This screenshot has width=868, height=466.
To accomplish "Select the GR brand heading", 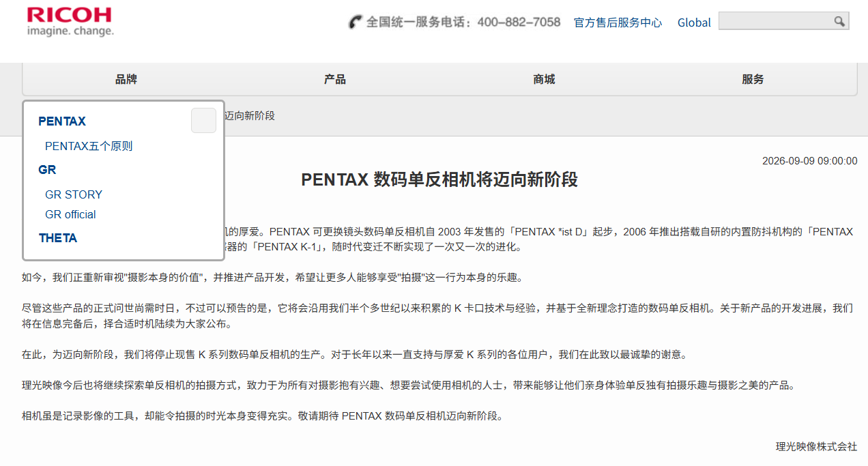I will (47, 170).
